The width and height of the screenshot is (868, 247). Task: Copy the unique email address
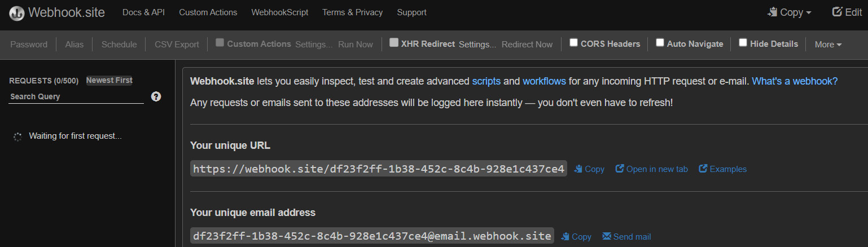coord(576,236)
